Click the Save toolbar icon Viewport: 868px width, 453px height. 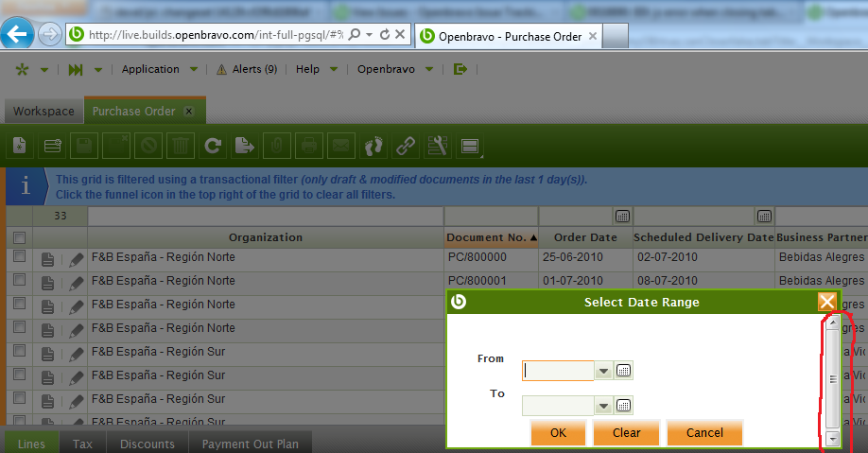(x=84, y=147)
